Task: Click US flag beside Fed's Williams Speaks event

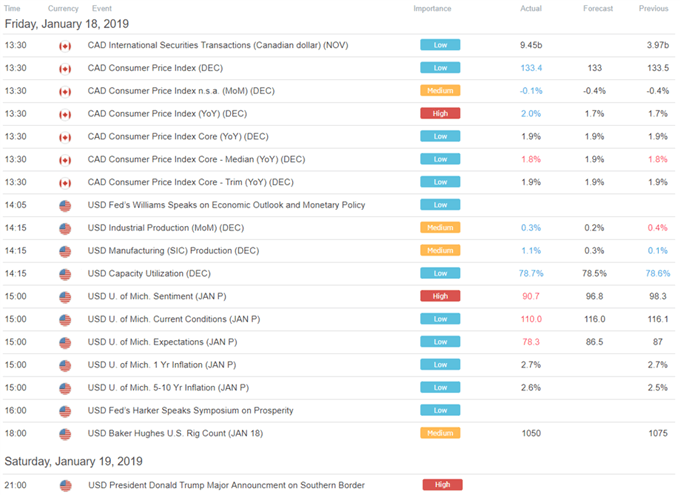Action: coord(66,205)
